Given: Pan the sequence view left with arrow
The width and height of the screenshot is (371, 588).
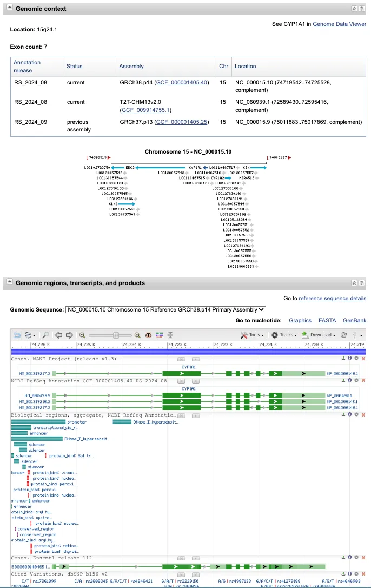Looking at the screenshot, I should click(x=59, y=335).
